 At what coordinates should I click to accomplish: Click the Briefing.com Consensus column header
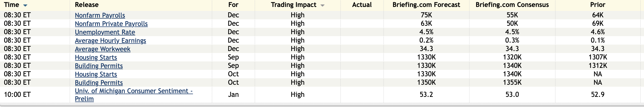(x=512, y=5)
